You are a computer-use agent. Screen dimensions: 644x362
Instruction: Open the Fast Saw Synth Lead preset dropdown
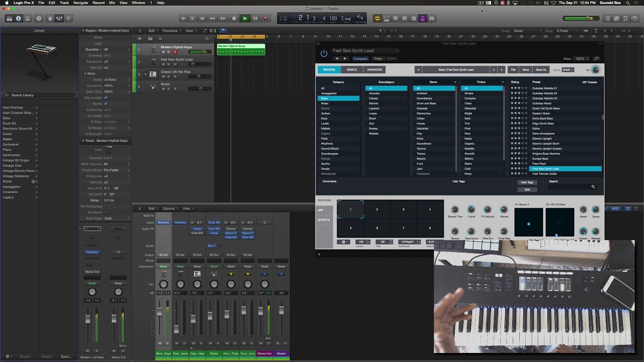tap(365, 51)
